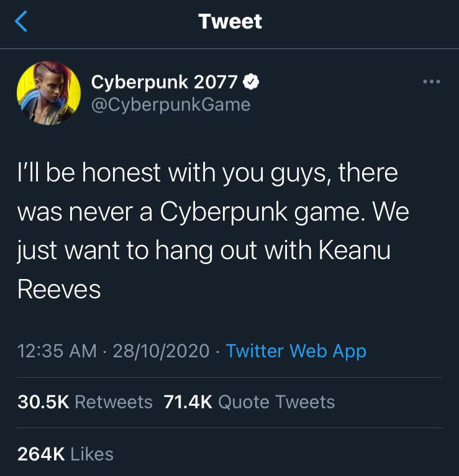The width and height of the screenshot is (459, 476).
Task: Open the Cyberpunk 2077 display name
Action: (x=164, y=81)
